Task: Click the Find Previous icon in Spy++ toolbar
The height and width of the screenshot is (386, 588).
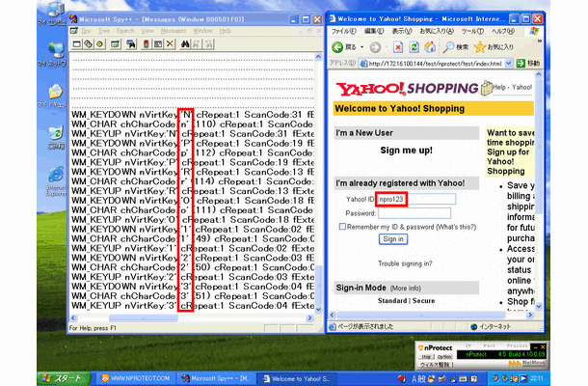Action: click(x=208, y=44)
